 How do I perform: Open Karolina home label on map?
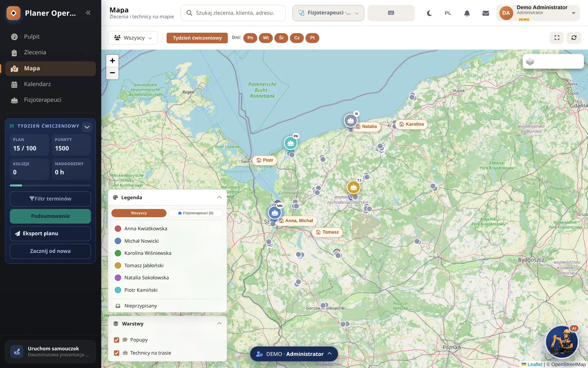[x=412, y=124]
